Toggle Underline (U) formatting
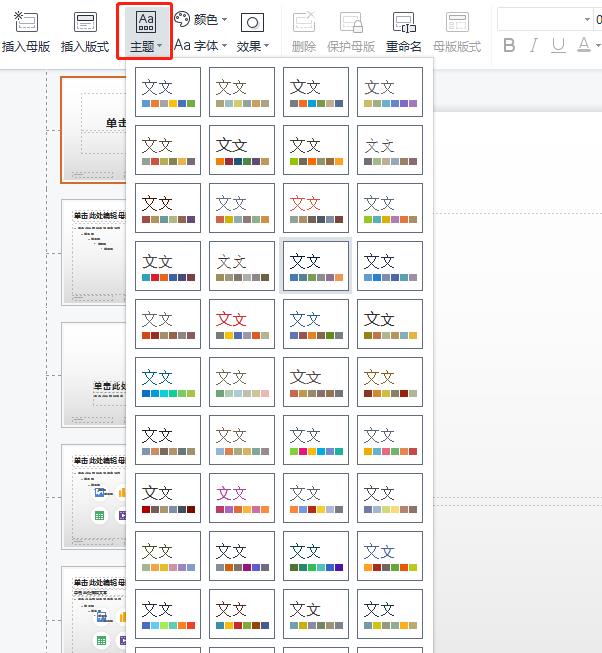602x653 pixels. point(558,45)
